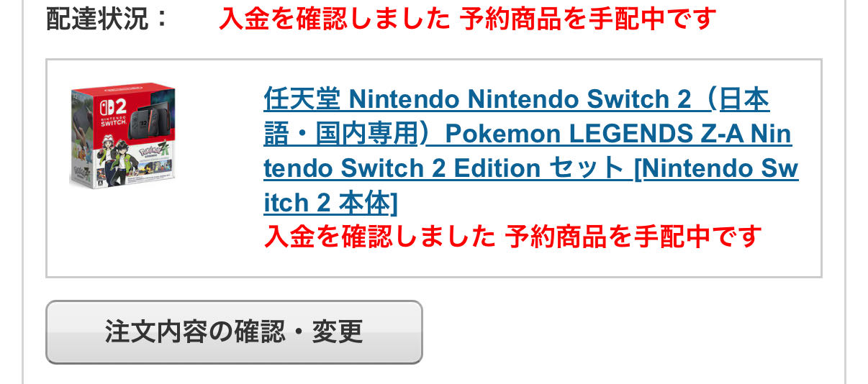Click the top 予約商品を手配中です status text
The width and height of the screenshot is (868, 384).
pos(587,19)
